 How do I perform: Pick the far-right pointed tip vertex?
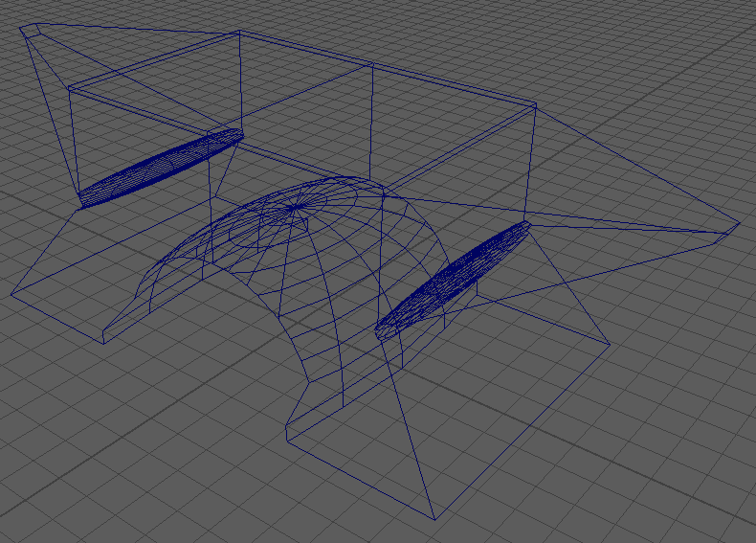739,225
